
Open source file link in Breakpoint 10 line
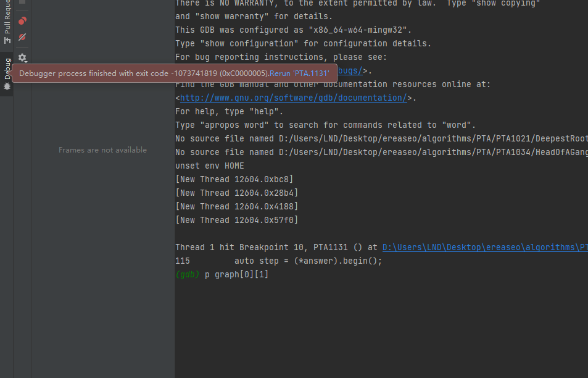click(485, 248)
